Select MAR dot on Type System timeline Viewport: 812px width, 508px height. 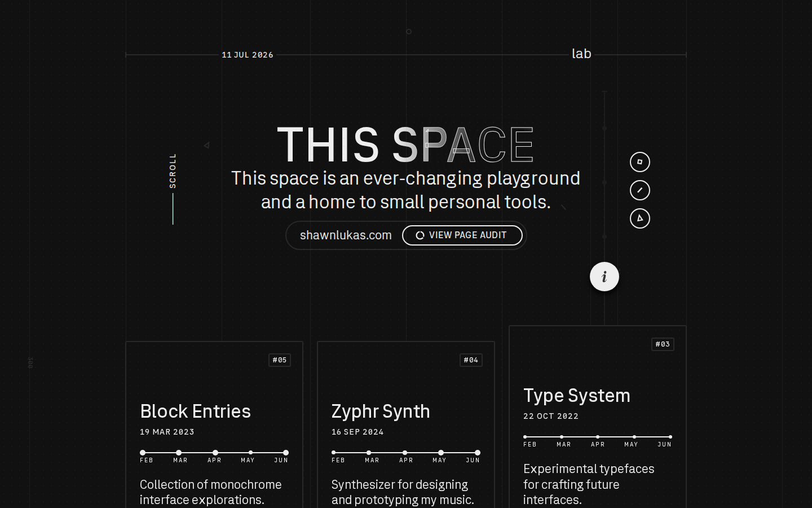click(x=562, y=437)
